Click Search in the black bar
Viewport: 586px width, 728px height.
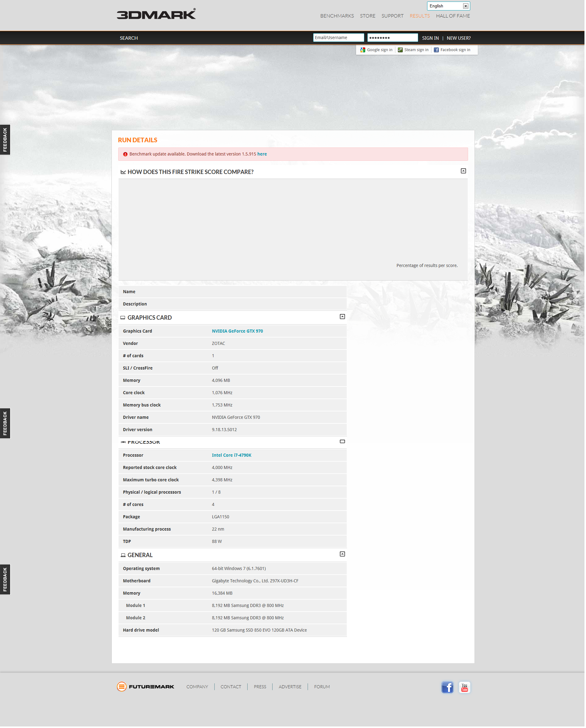coord(129,38)
